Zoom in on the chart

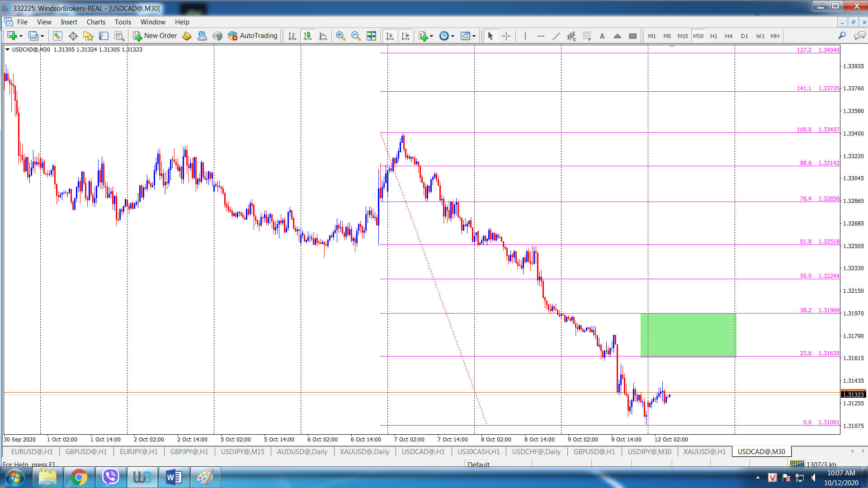tap(340, 36)
